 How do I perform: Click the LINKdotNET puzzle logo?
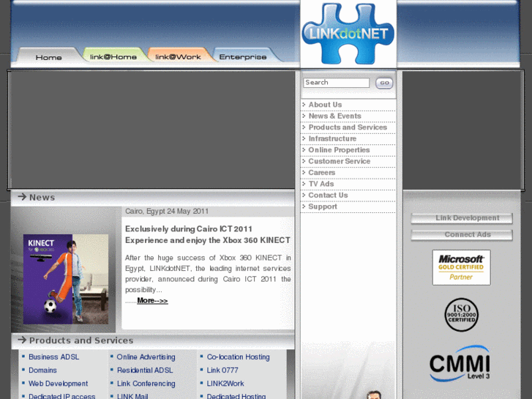coord(348,34)
